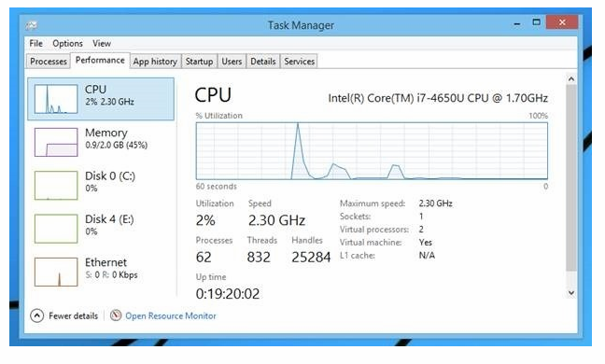Open the Options menu
This screenshot has width=605, height=364.
click(x=67, y=43)
